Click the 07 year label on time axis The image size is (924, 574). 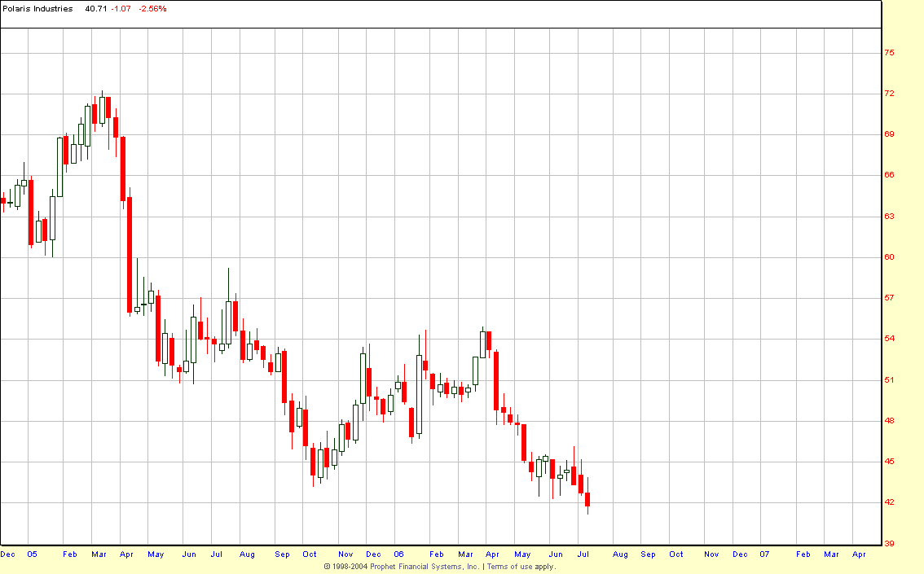764,554
